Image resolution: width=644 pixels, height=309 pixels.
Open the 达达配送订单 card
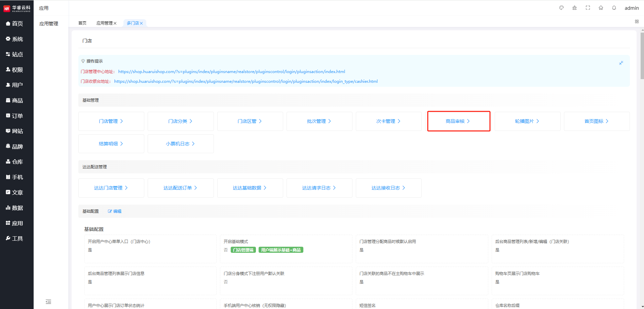(x=180, y=188)
